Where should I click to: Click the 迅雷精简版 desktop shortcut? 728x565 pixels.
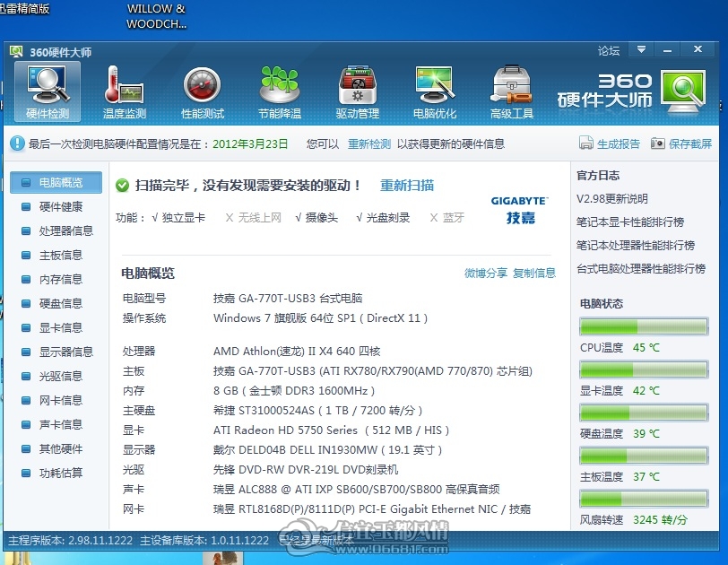24,9
